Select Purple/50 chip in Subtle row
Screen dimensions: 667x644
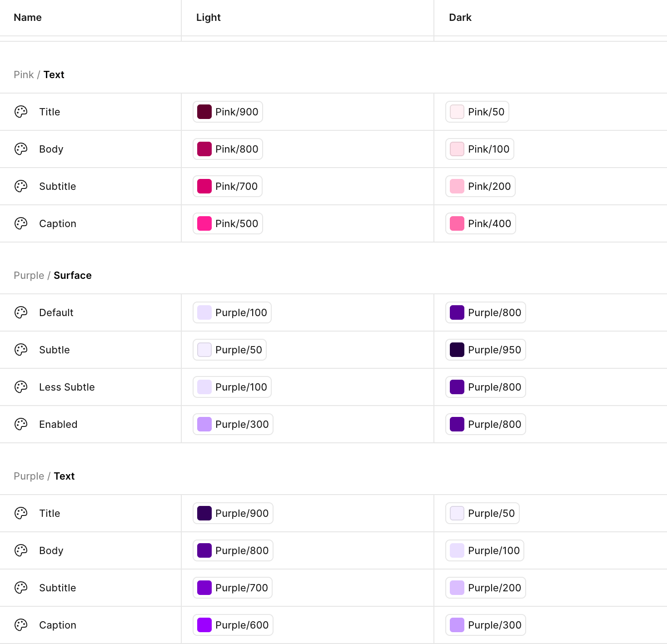[x=229, y=350]
